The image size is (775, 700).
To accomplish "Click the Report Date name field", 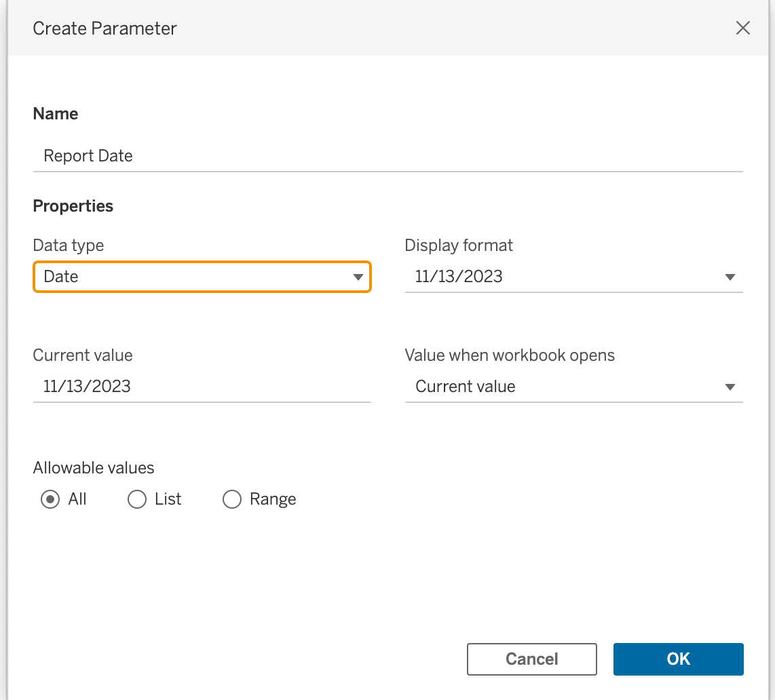I will (x=388, y=156).
